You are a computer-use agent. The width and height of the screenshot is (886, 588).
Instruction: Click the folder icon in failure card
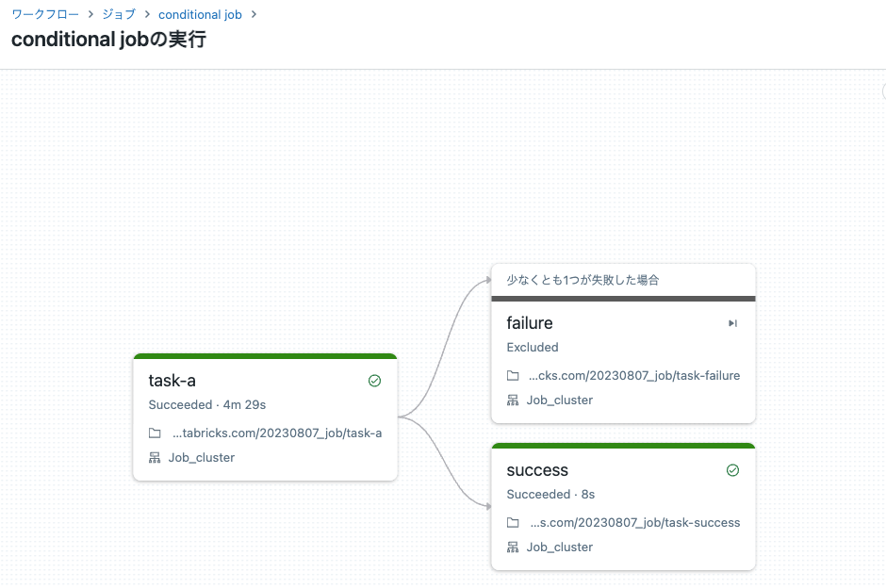click(x=513, y=375)
